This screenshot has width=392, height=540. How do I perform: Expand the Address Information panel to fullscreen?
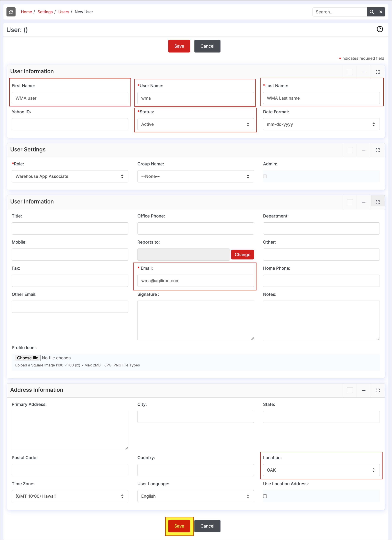tap(378, 391)
